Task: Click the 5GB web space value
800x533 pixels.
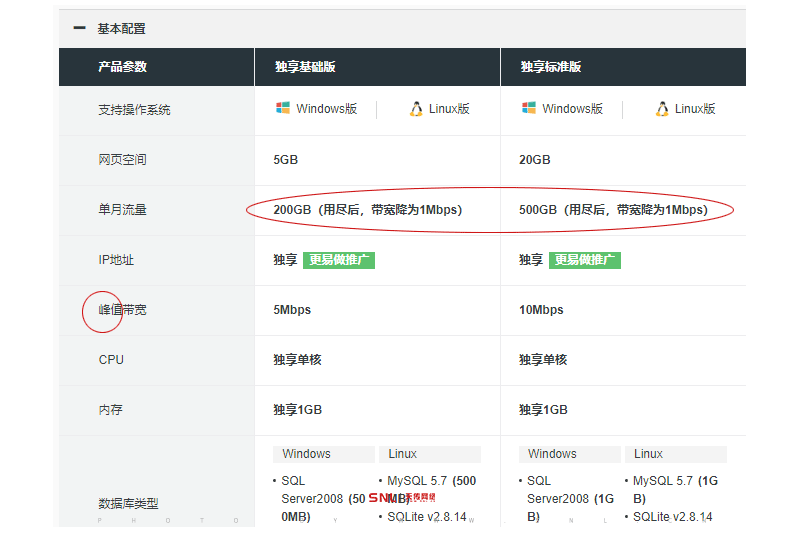Action: click(x=285, y=160)
